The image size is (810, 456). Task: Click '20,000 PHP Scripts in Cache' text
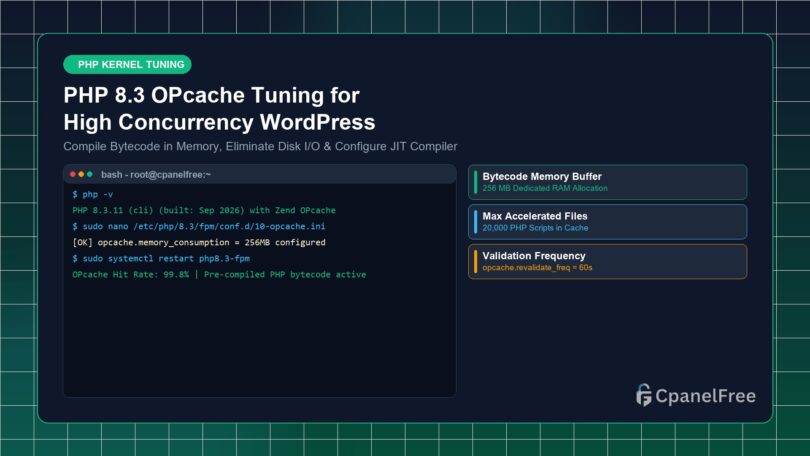coord(535,228)
